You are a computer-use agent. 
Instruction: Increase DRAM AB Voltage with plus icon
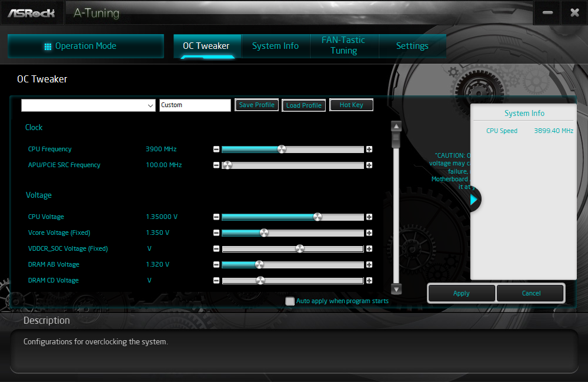point(369,264)
